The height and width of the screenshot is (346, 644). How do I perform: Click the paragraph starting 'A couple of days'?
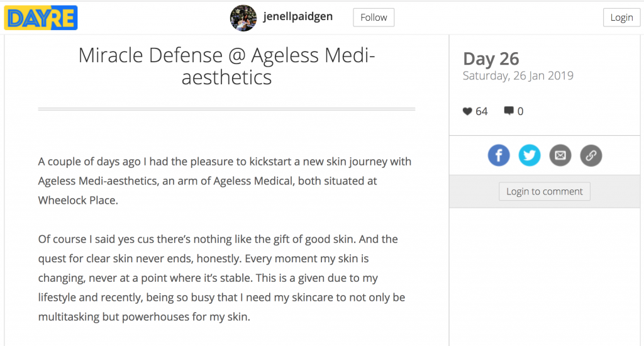225,181
